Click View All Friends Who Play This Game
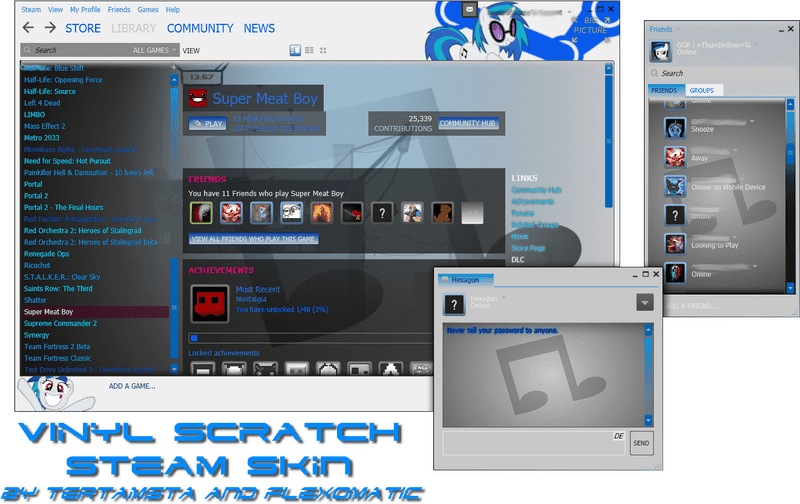 254,239
